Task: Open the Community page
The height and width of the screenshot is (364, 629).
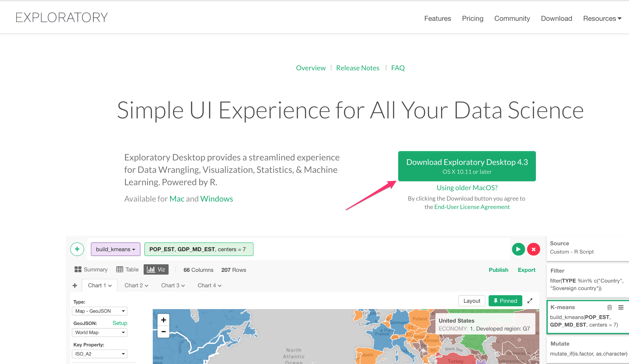Action: click(x=512, y=19)
